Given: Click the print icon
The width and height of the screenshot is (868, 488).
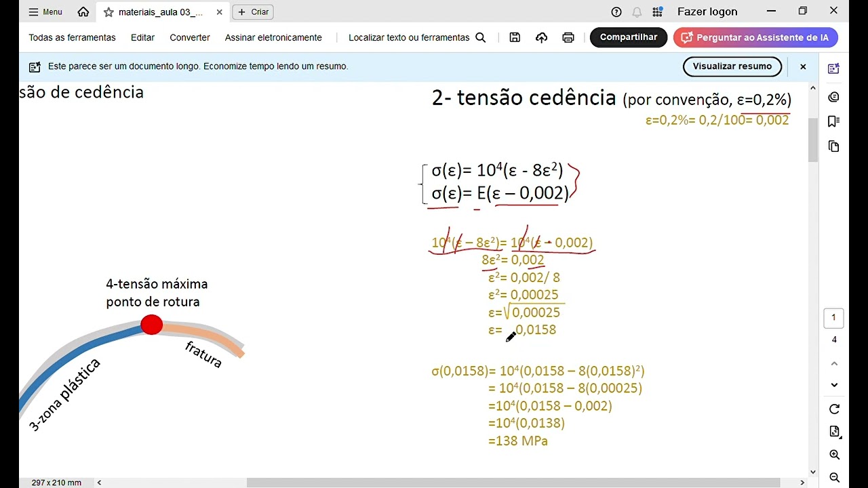Looking at the screenshot, I should point(568,37).
